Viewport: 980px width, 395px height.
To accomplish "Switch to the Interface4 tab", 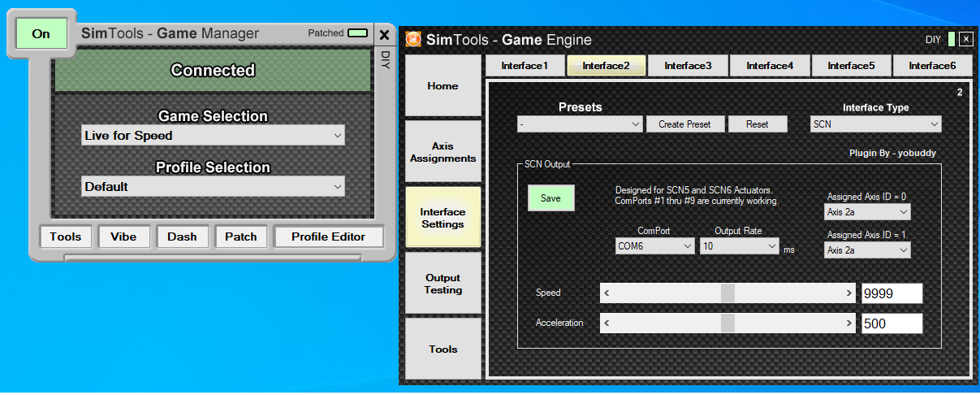I will (x=770, y=66).
